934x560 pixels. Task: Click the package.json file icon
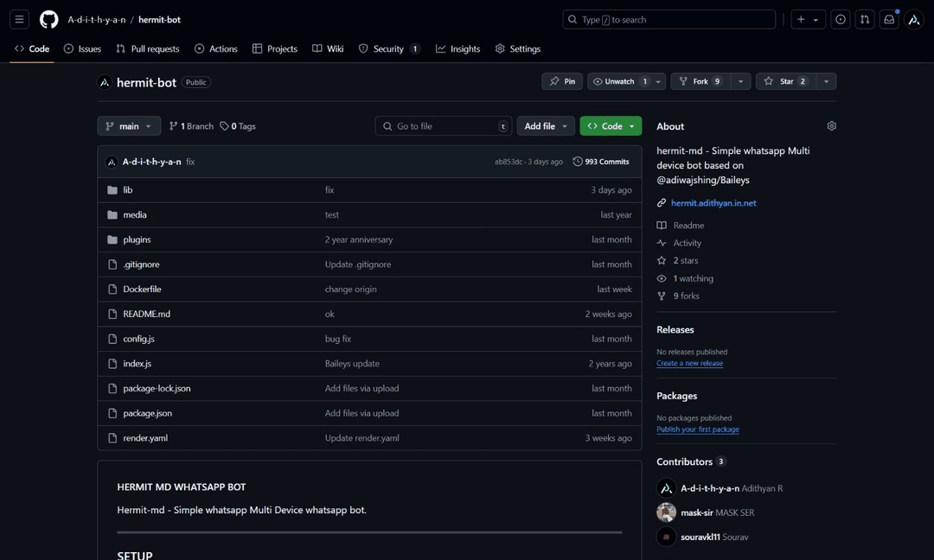coord(112,413)
